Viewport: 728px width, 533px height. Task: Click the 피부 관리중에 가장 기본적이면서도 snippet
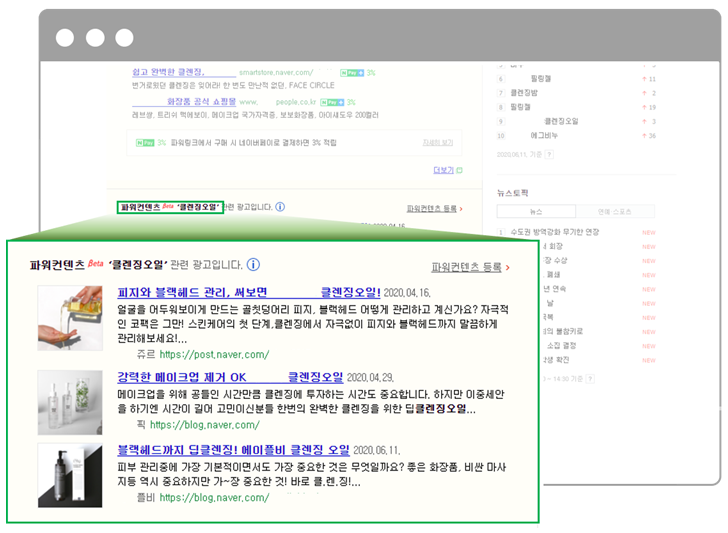pos(312,474)
